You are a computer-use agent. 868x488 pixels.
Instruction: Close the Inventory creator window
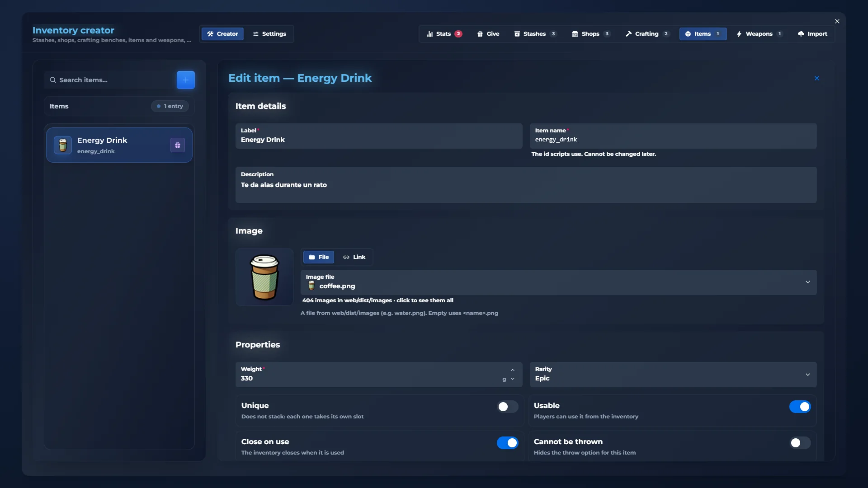click(x=837, y=21)
